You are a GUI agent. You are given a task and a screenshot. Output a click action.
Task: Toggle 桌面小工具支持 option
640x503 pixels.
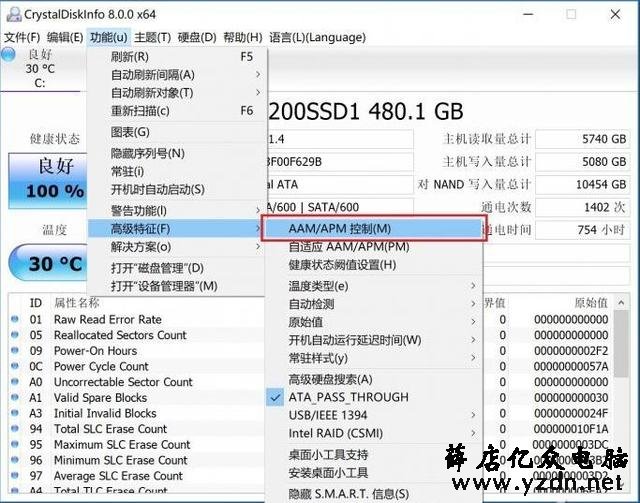tap(373, 454)
